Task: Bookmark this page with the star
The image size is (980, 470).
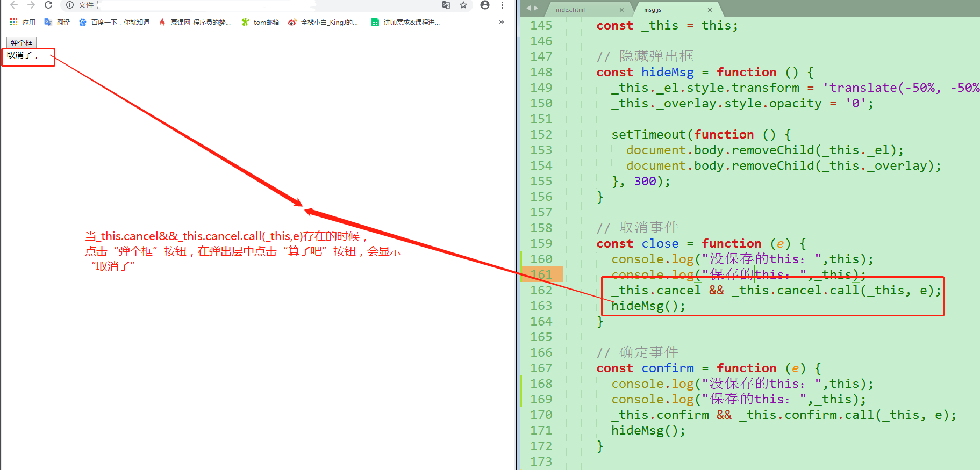Action: click(463, 5)
